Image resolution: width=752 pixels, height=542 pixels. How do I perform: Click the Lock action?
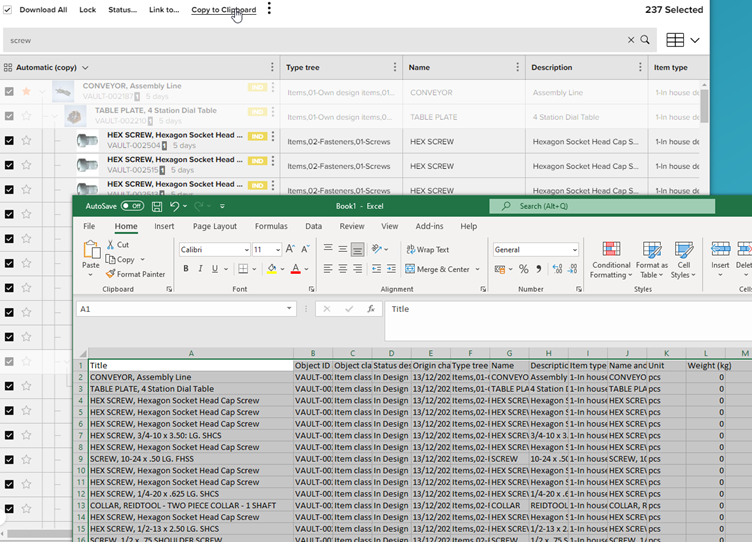[x=88, y=10]
